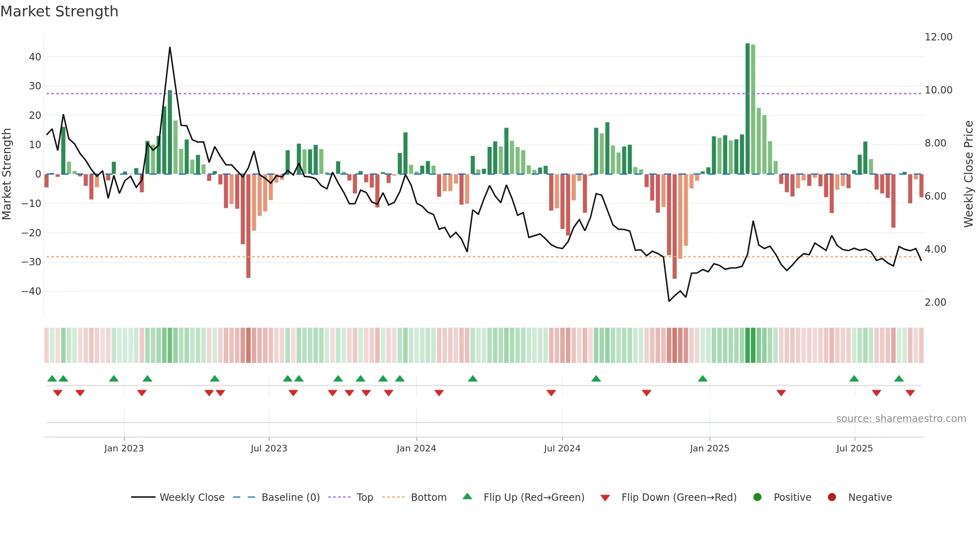Click the 8.00 price tick on right axis
980x551 pixels.
tap(935, 143)
